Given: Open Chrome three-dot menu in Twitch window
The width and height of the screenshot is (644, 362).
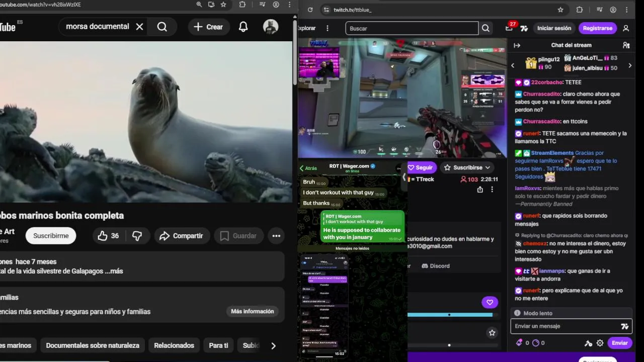Looking at the screenshot, I should (x=626, y=10).
